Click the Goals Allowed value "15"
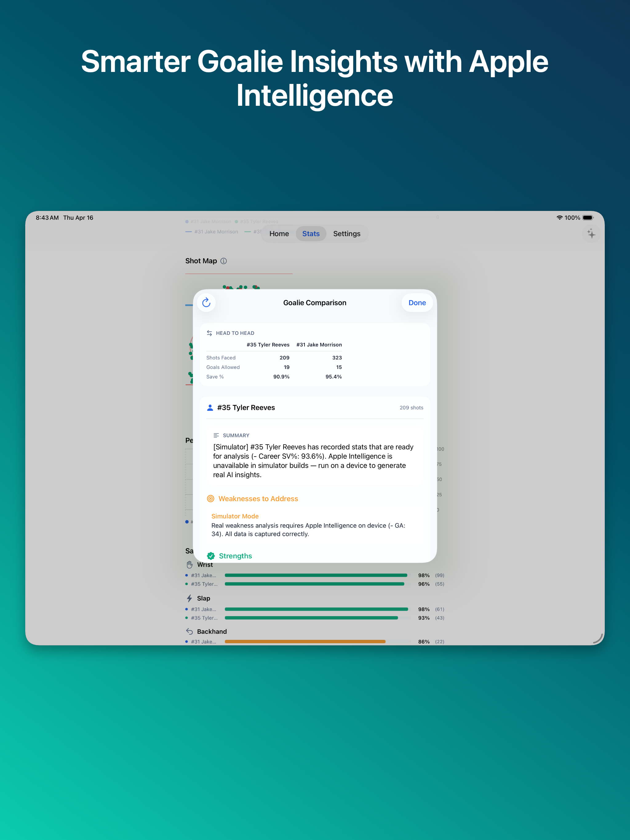 [x=339, y=367]
